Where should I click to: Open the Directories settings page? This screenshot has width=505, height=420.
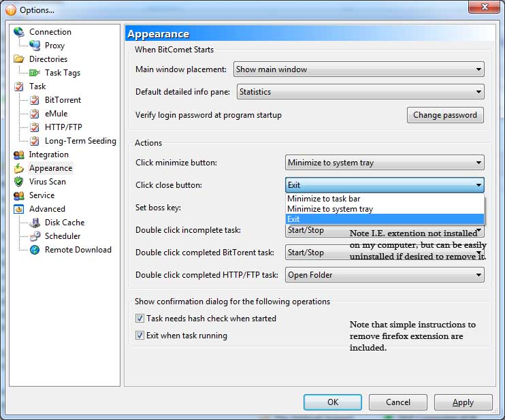[x=48, y=59]
